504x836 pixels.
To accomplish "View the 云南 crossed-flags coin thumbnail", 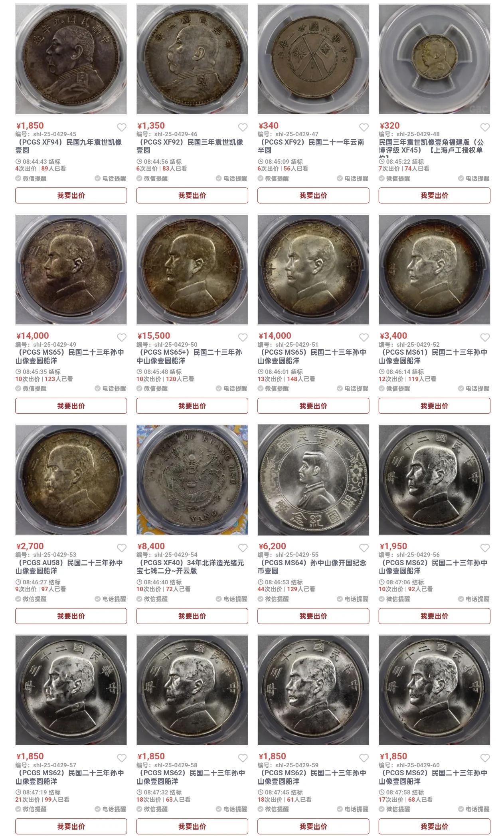I will point(313,59).
